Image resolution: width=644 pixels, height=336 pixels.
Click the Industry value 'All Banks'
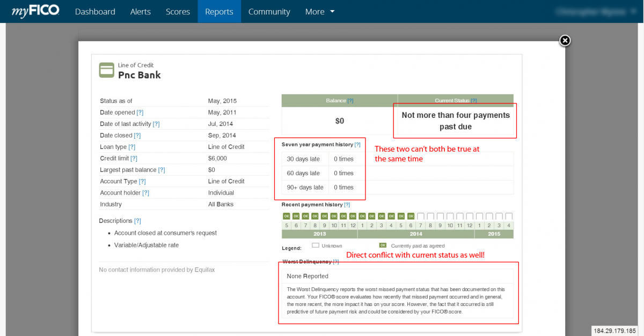[x=221, y=204]
